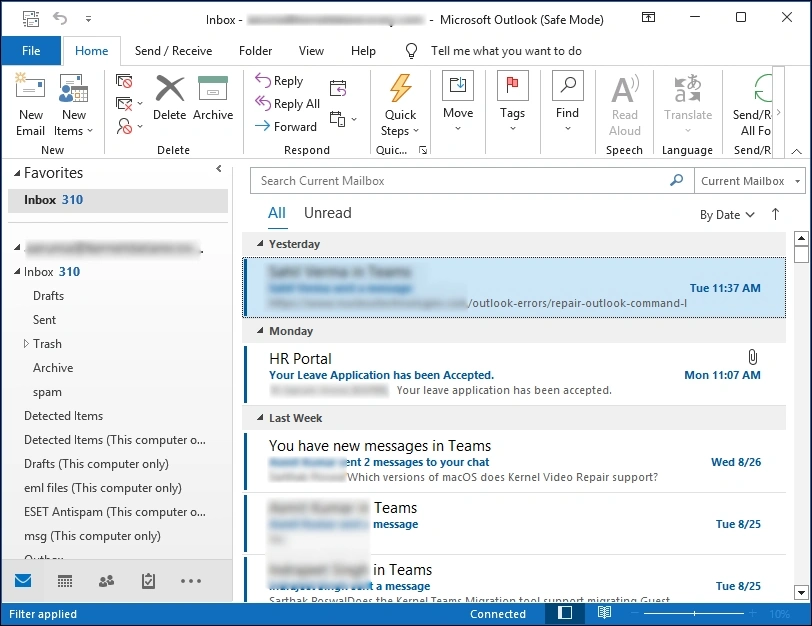Click the Reply with Meeting icon
This screenshot has height=626, width=812.
[338, 88]
